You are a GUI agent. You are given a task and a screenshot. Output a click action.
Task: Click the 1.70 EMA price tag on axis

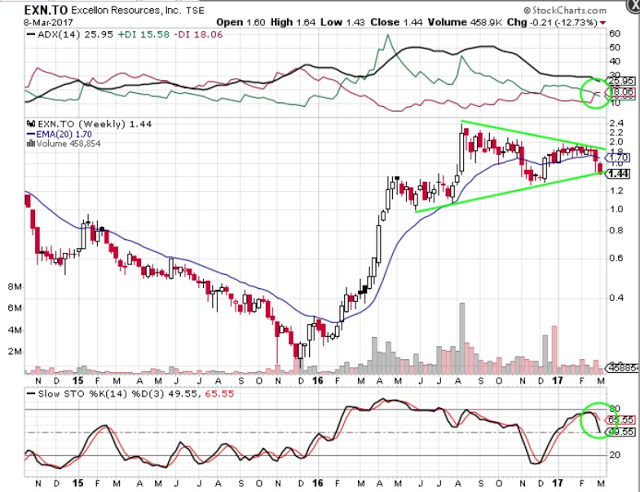click(618, 157)
